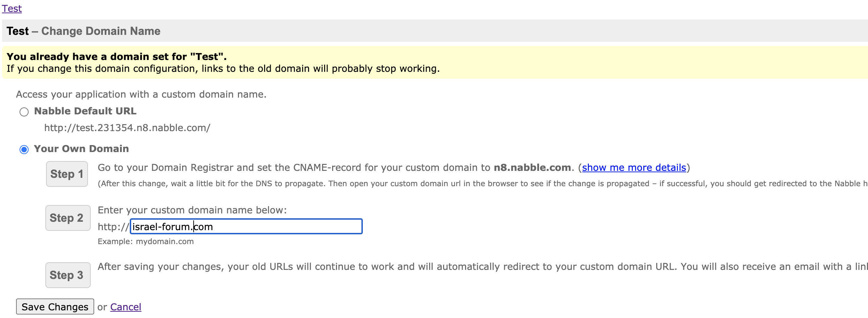Click the Step 1 badge
Image resolution: width=868 pixels, height=318 pixels.
[67, 174]
